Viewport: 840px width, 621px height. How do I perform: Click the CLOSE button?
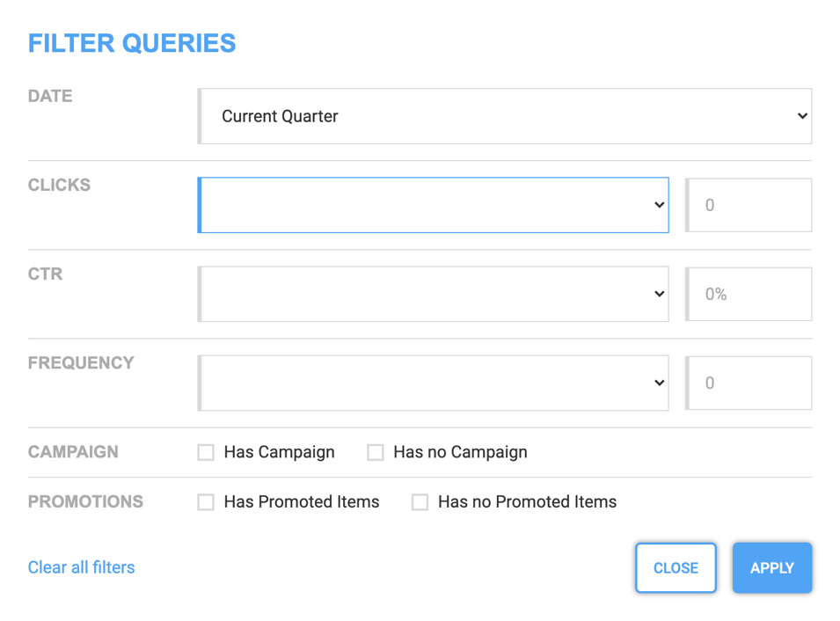(676, 567)
